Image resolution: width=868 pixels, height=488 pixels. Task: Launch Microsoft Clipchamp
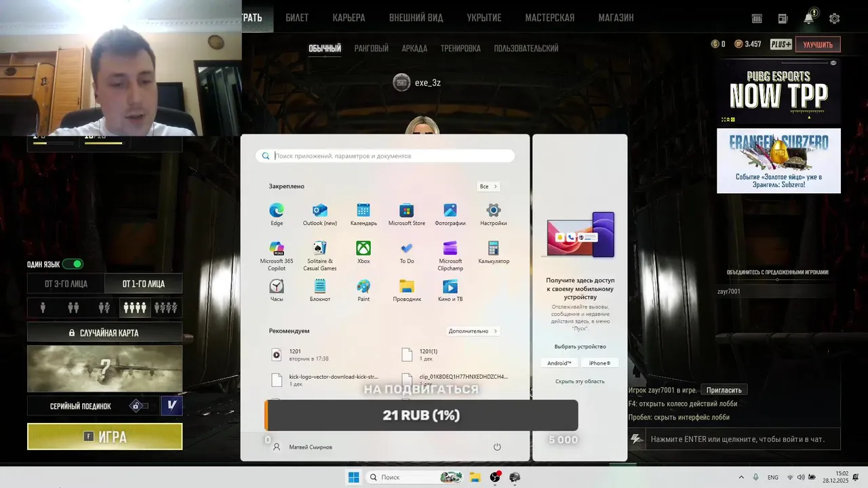[x=450, y=256]
